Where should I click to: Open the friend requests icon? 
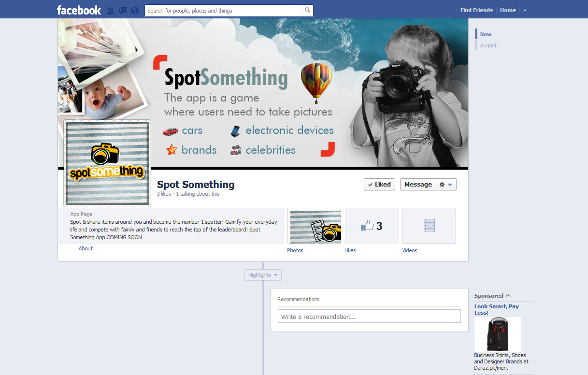[111, 10]
